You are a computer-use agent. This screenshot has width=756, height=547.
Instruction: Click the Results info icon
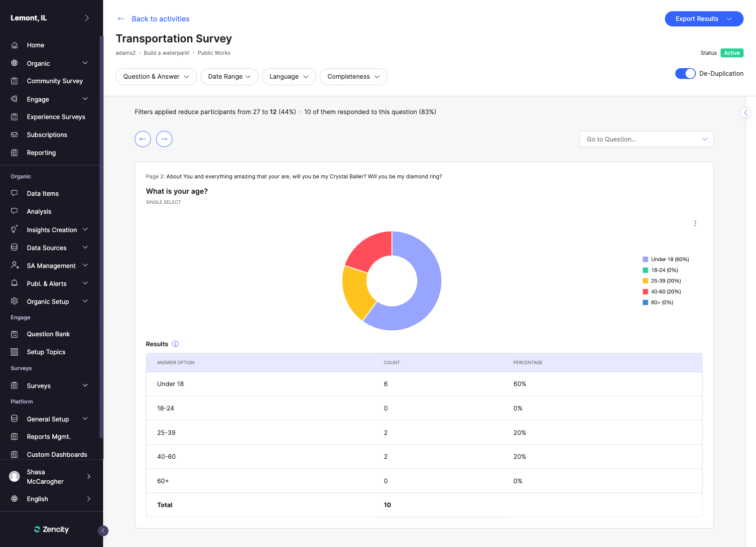pos(175,344)
